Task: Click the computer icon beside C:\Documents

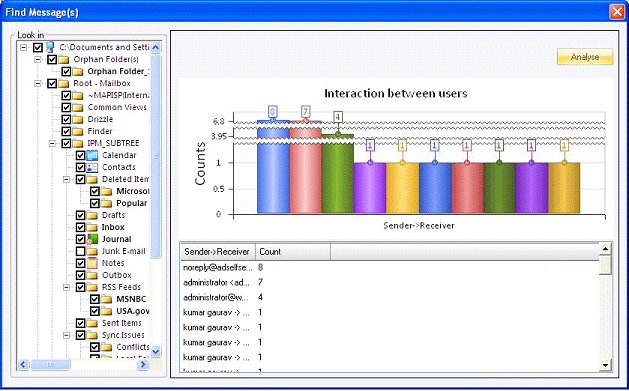Action: point(50,47)
